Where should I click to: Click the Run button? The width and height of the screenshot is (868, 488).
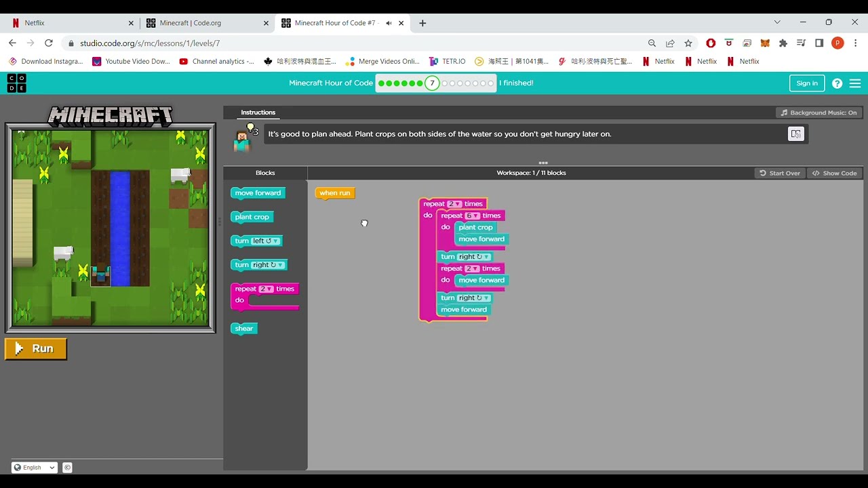click(x=36, y=348)
